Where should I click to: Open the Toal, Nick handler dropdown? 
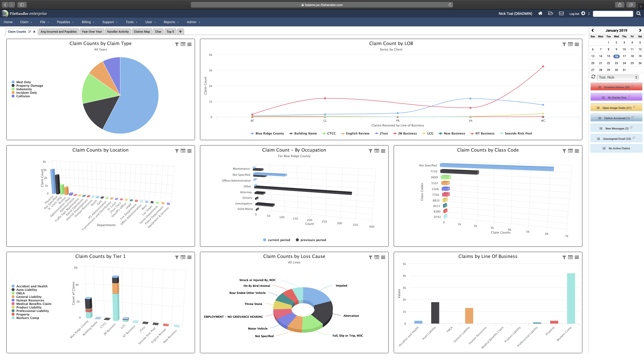tap(617, 77)
